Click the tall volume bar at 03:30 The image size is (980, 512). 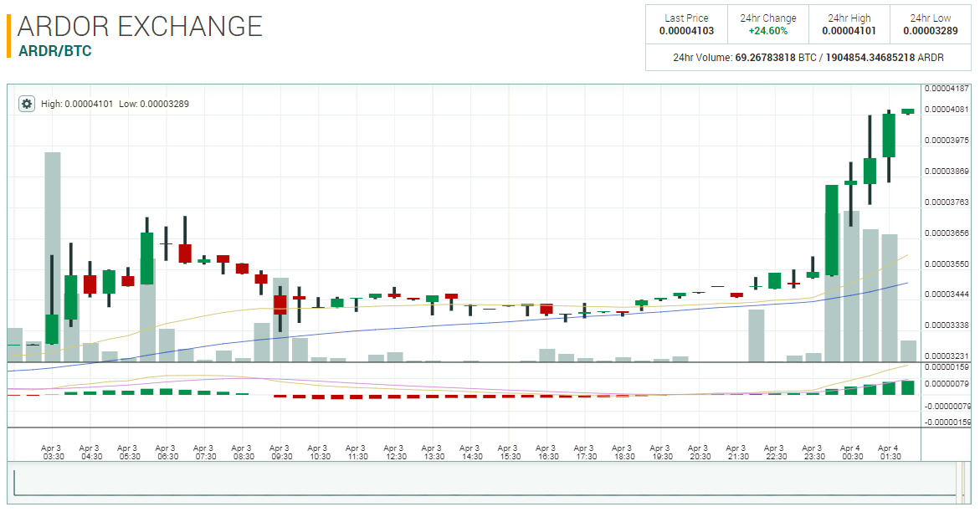pos(53,256)
